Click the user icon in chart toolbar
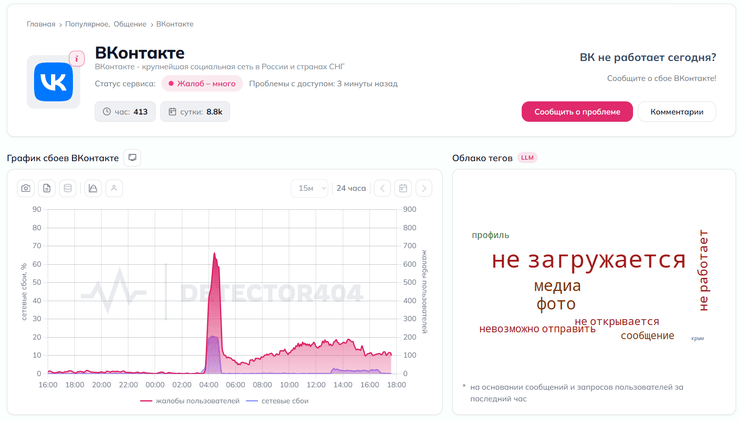 pos(114,188)
